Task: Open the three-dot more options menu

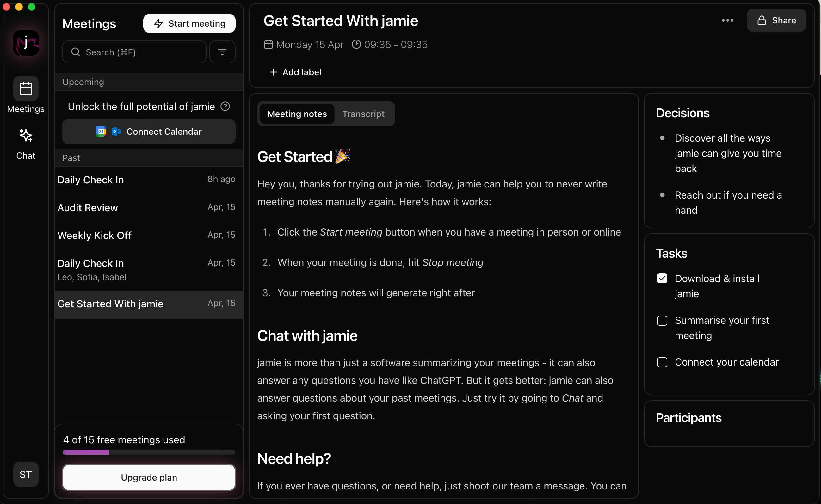Action: click(x=727, y=20)
